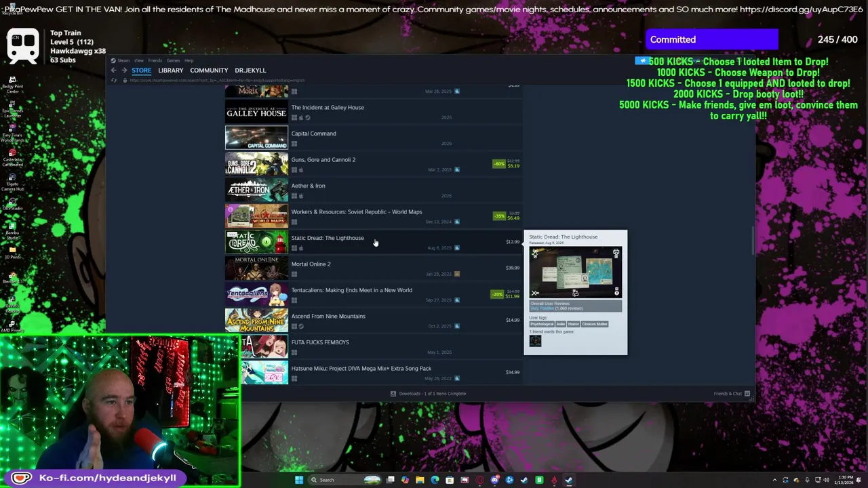Click the friend avatar in hover popup
The image size is (868, 488).
click(x=536, y=341)
